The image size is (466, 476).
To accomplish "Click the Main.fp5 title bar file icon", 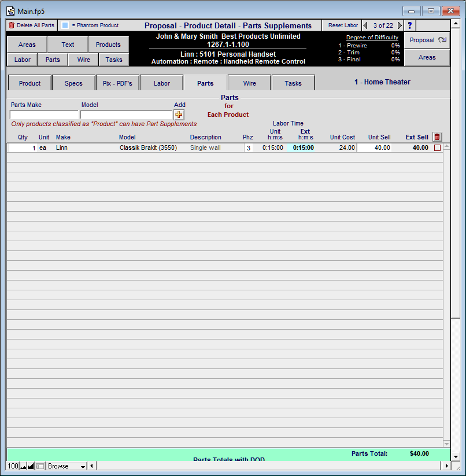I will click(x=11, y=11).
